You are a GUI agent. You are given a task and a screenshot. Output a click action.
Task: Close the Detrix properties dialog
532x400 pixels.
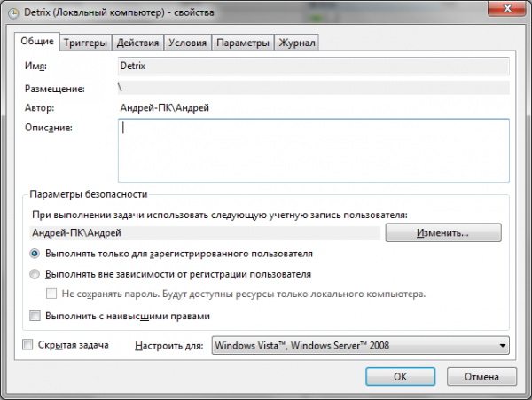[x=507, y=8]
